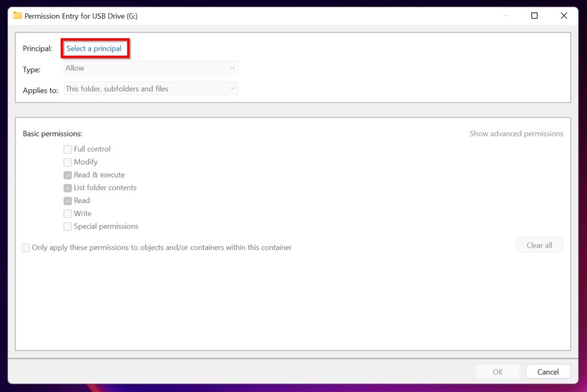Toggle the Read permission checkbox

(68, 201)
